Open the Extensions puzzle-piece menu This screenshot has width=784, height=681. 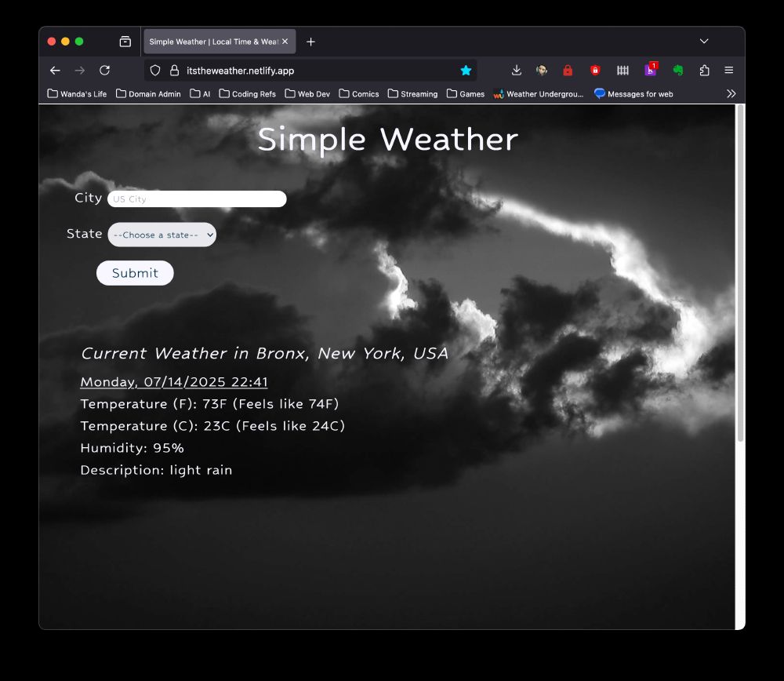(704, 71)
